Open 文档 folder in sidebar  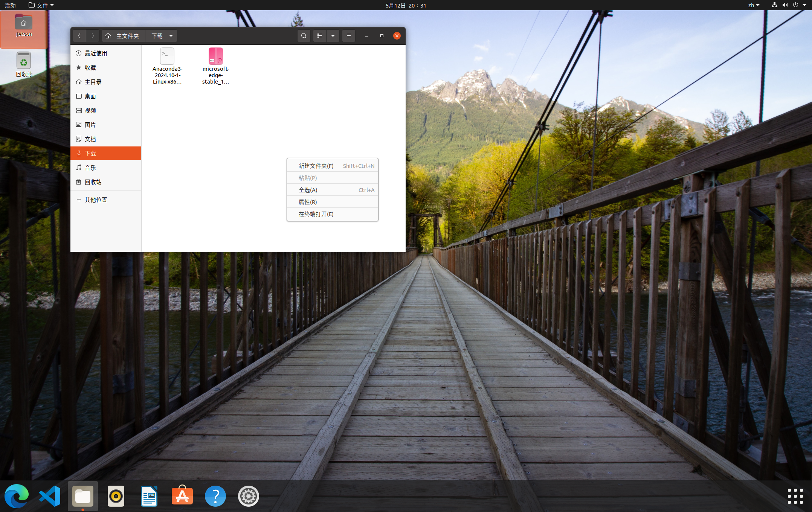tap(106, 139)
